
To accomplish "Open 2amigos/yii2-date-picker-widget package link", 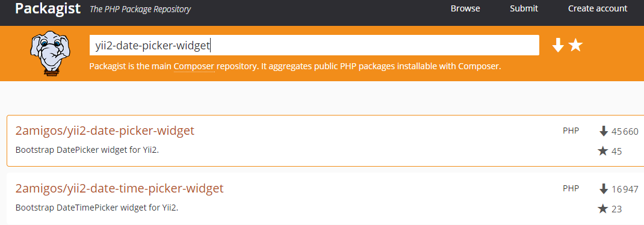I will (105, 131).
